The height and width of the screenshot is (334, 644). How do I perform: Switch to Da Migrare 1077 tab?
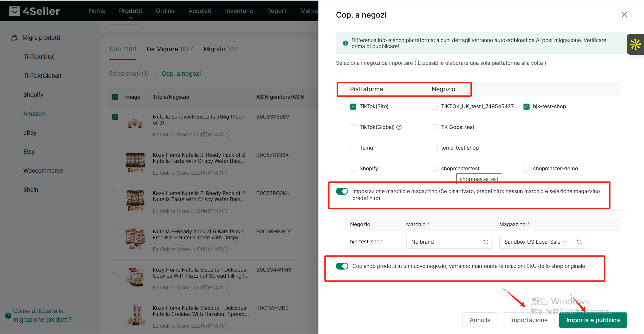(x=170, y=49)
